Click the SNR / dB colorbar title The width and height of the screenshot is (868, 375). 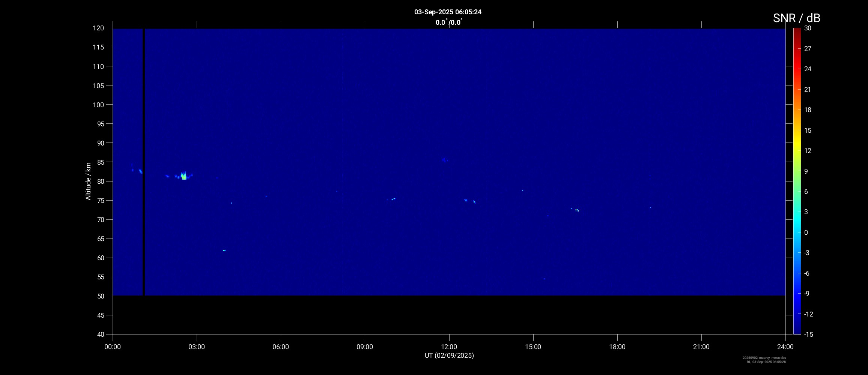click(x=796, y=18)
